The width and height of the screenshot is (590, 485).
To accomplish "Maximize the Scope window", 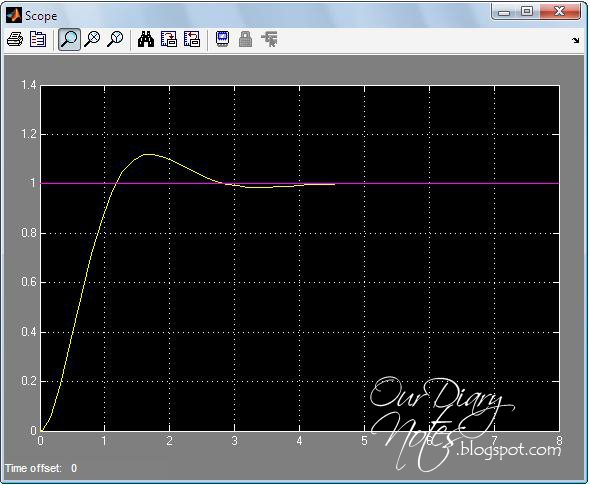I will click(x=527, y=12).
